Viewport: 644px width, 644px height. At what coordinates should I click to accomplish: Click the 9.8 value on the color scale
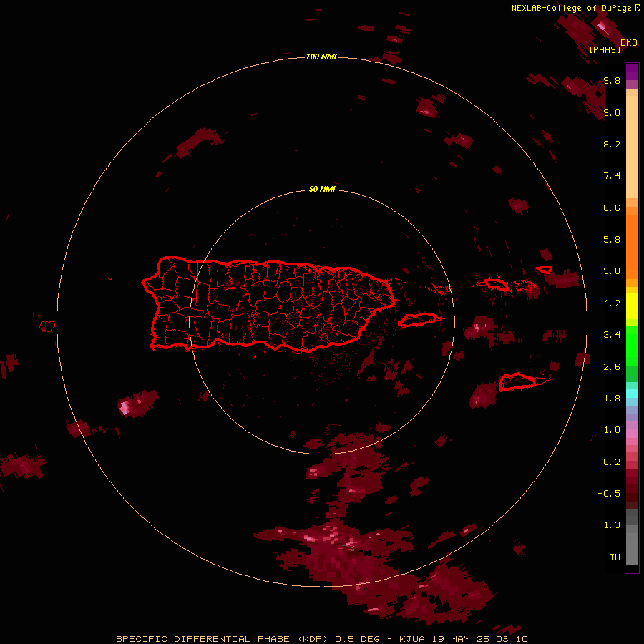612,80
